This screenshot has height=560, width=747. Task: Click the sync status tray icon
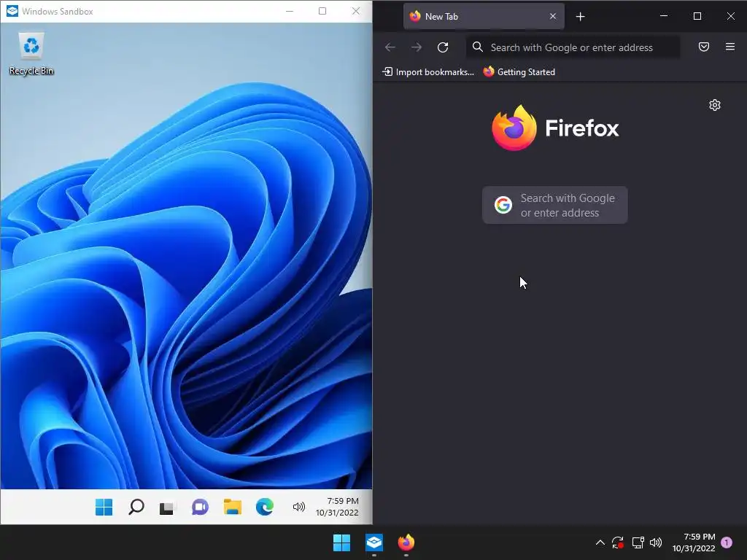pos(618,542)
